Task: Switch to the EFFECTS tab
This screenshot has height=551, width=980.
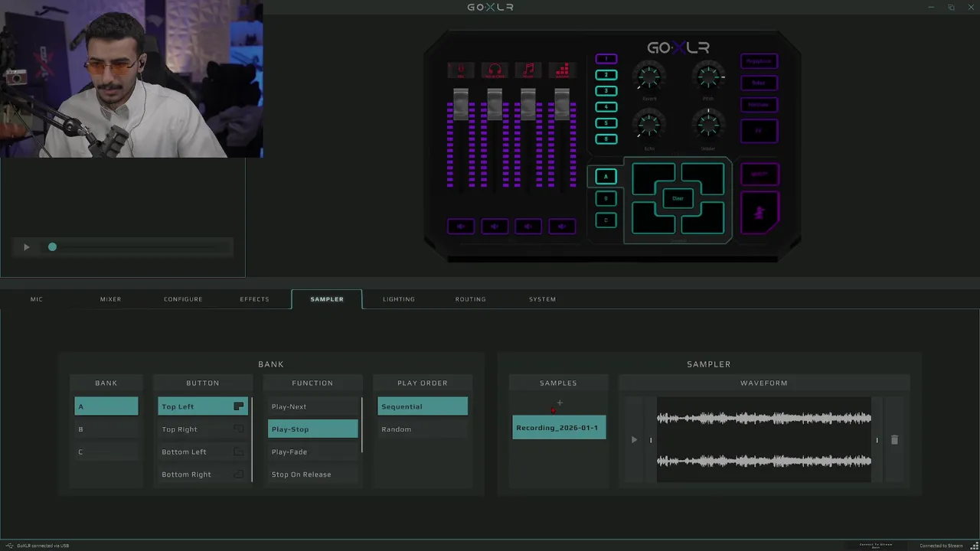Action: 254,299
